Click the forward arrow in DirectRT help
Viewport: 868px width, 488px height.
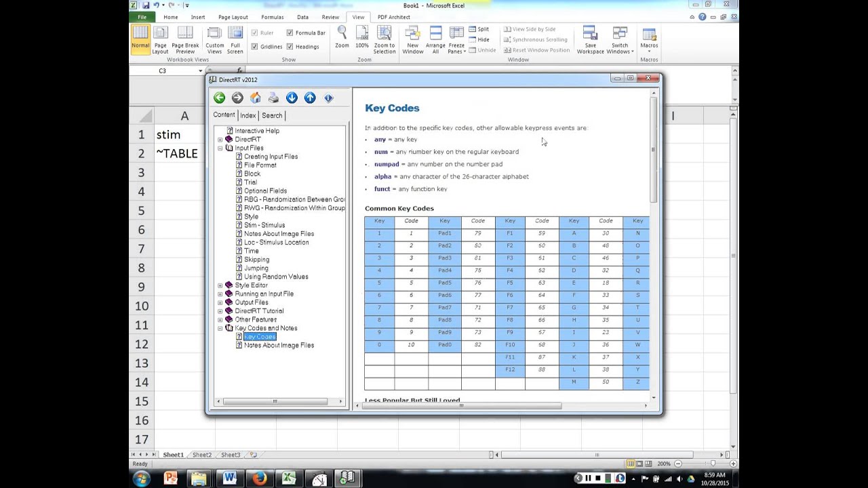(237, 98)
